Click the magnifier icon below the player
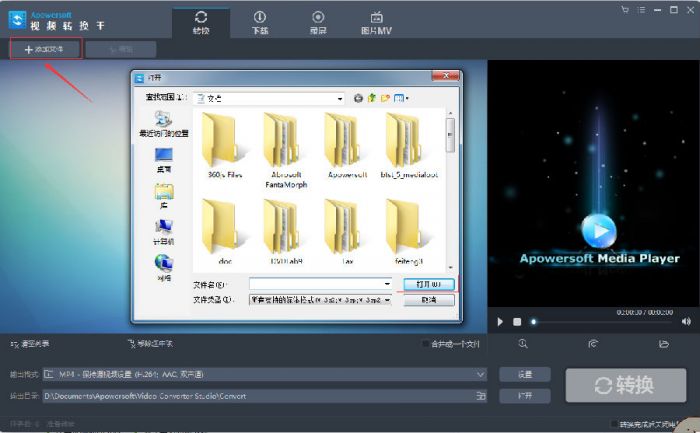 pyautogui.click(x=523, y=344)
